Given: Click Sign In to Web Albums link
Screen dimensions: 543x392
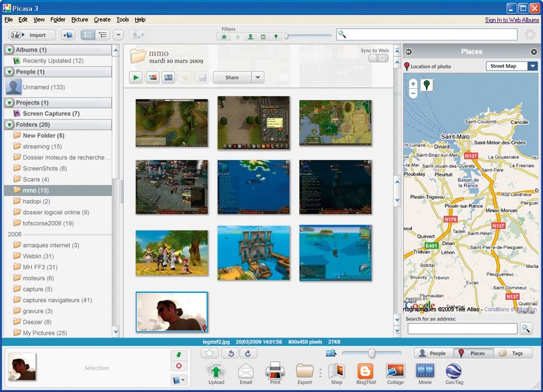Looking at the screenshot, I should (x=512, y=20).
